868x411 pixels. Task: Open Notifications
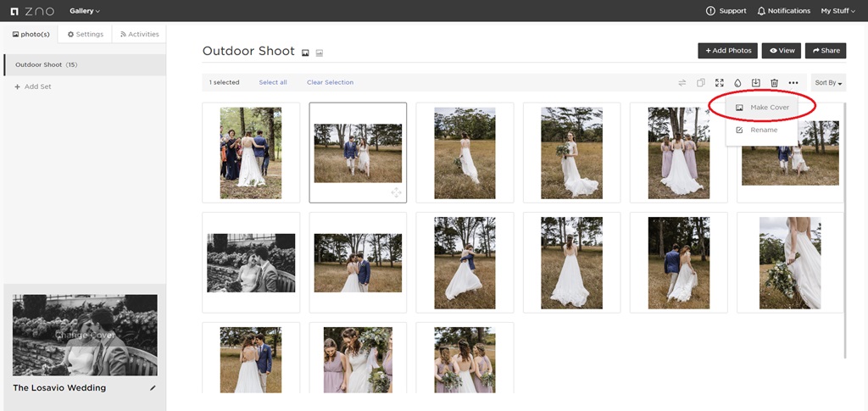click(783, 11)
